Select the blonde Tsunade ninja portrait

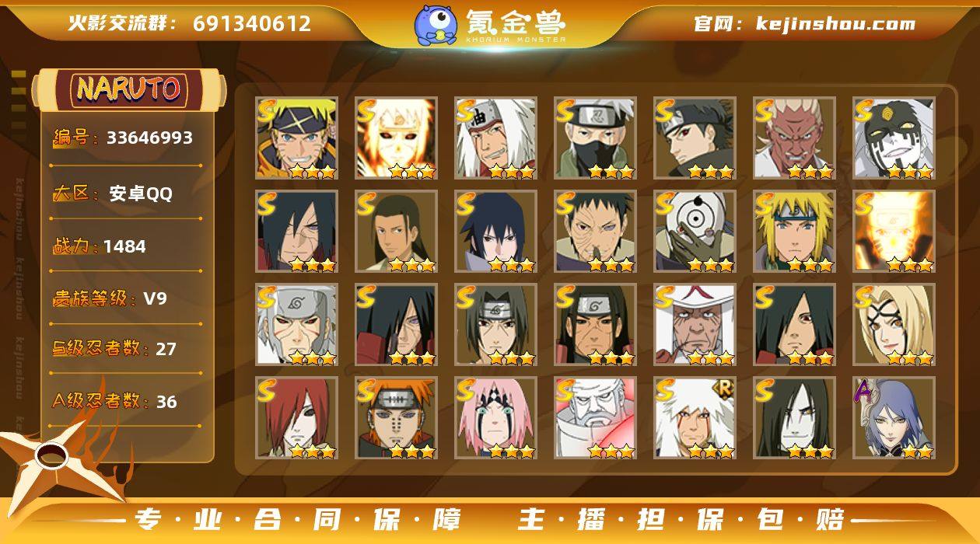pos(894,325)
